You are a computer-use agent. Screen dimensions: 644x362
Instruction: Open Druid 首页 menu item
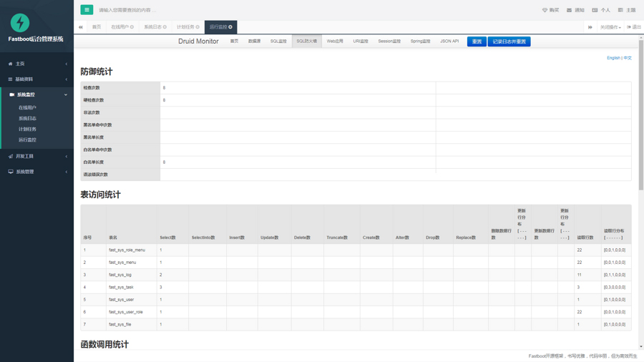pyautogui.click(x=234, y=41)
